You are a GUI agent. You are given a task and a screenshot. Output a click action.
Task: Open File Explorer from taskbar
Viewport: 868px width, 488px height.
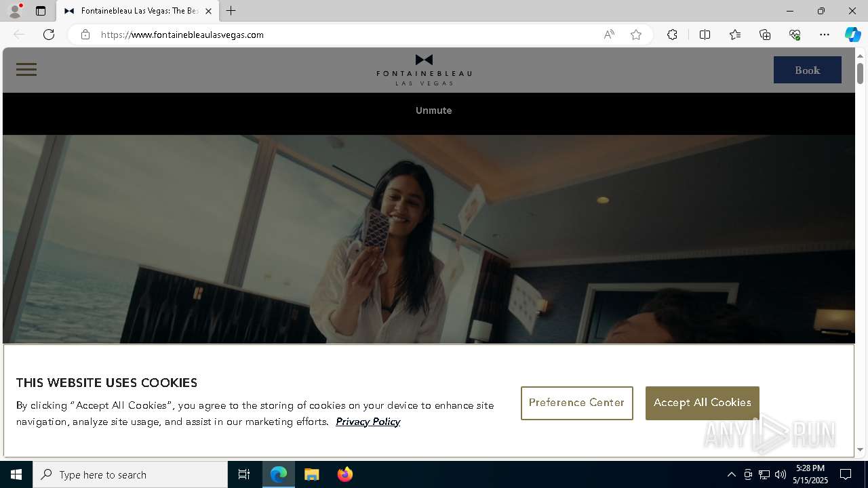click(312, 474)
